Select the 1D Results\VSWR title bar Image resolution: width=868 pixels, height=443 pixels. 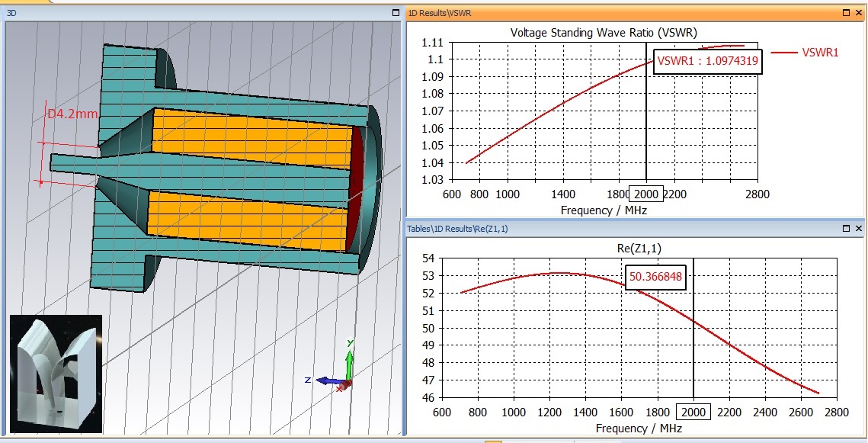click(x=636, y=12)
